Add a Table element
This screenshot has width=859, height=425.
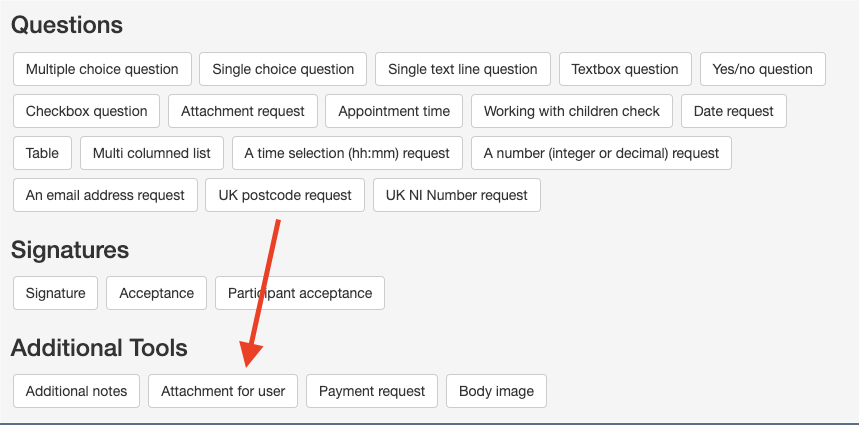tap(42, 153)
